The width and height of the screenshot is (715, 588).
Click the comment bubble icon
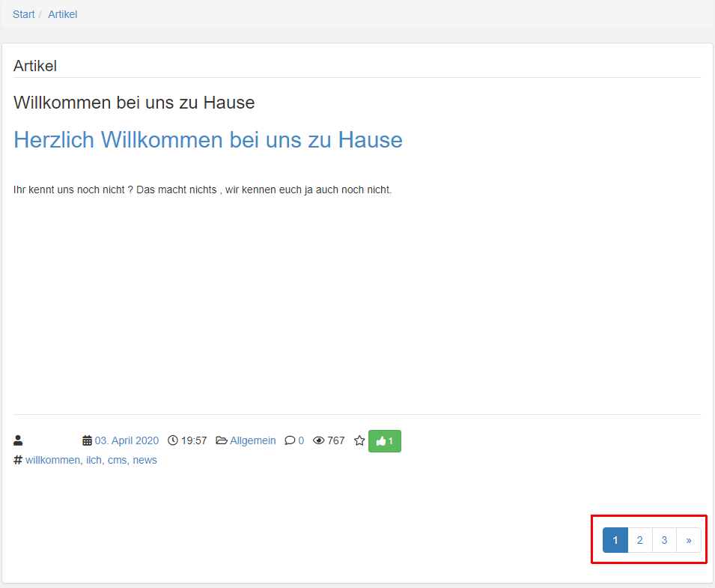pos(290,440)
